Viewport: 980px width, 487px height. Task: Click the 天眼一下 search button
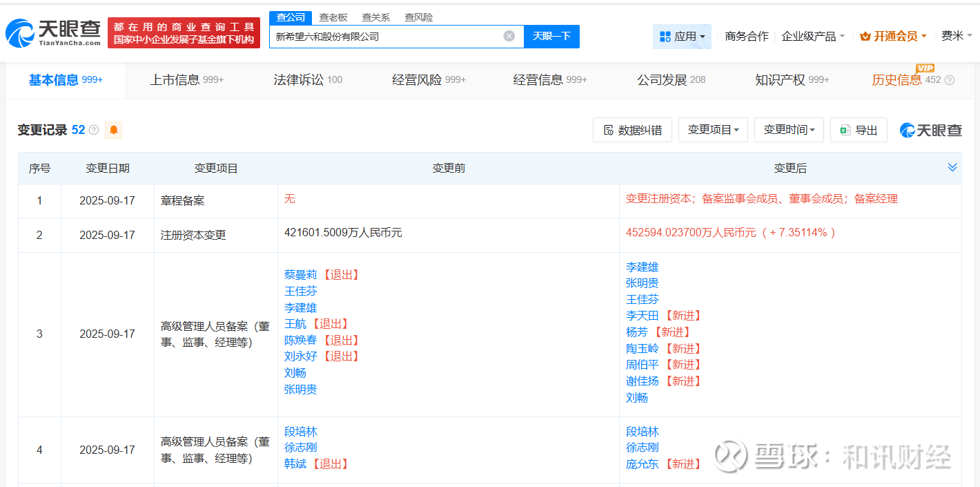pos(551,37)
